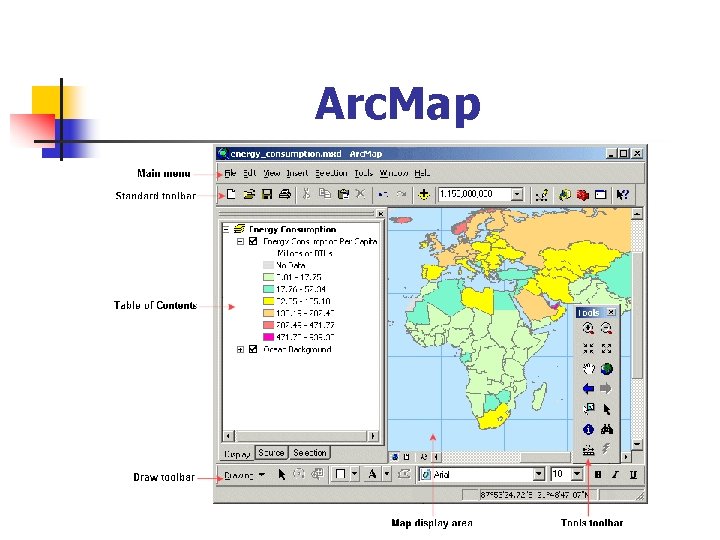Toggle Underline text formatting
The width and height of the screenshot is (720, 540).
click(633, 474)
